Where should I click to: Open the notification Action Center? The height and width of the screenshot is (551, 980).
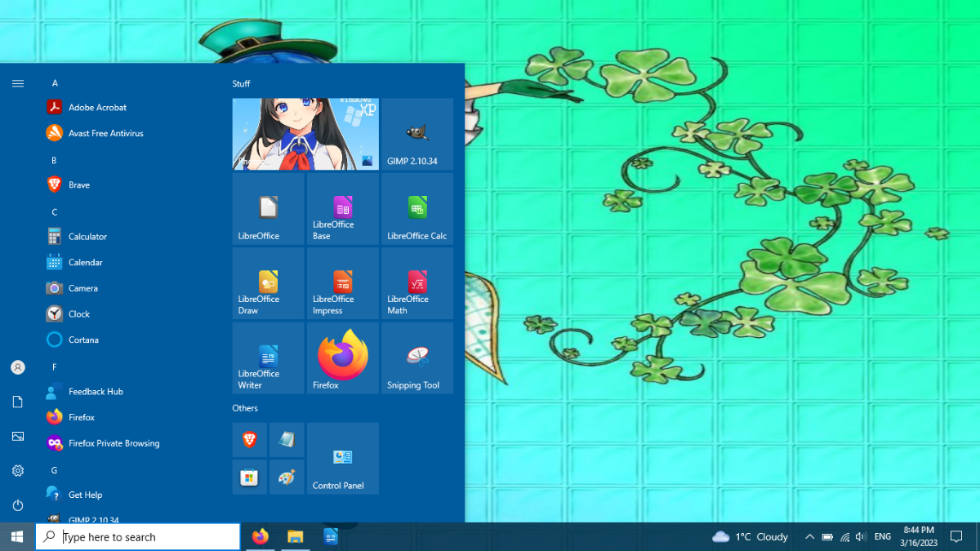[956, 536]
